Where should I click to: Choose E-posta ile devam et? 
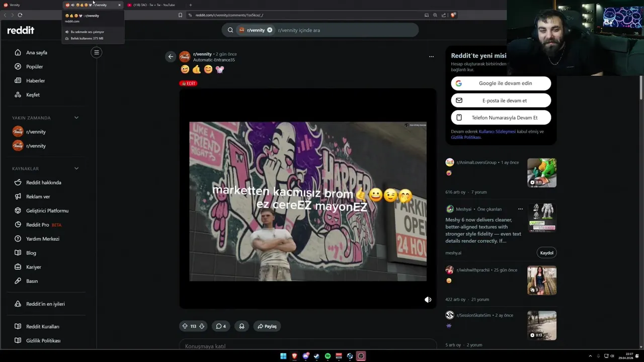[501, 101]
